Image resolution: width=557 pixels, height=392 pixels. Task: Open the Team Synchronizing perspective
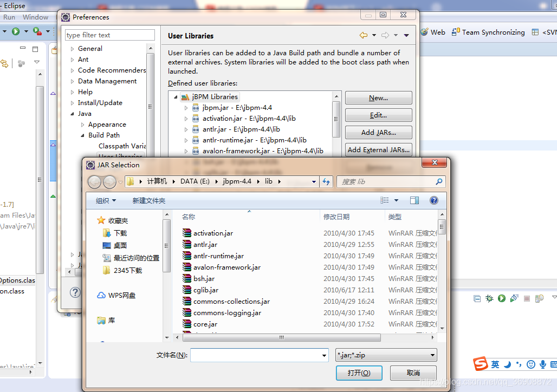[x=488, y=32]
